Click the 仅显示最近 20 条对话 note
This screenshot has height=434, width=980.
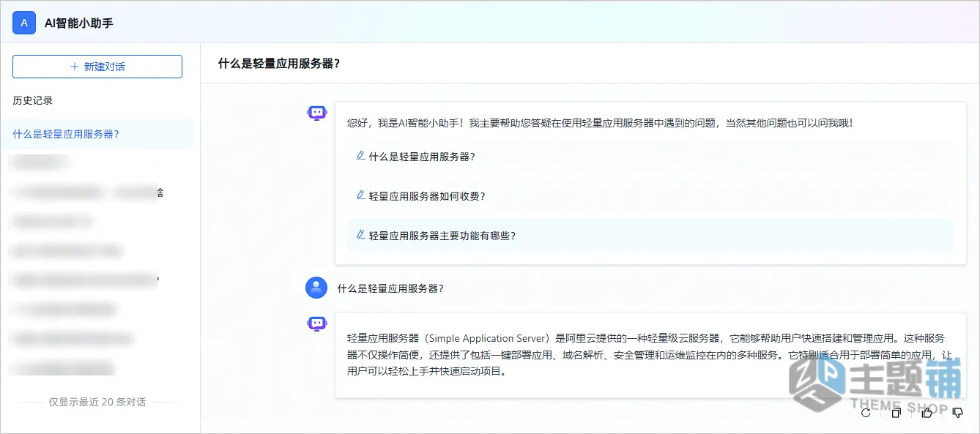pos(97,402)
